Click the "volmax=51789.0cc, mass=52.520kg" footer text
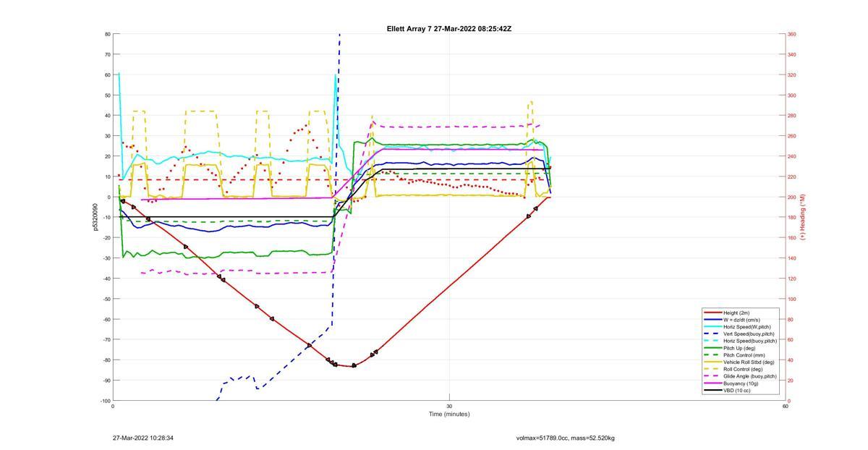 pyautogui.click(x=566, y=438)
